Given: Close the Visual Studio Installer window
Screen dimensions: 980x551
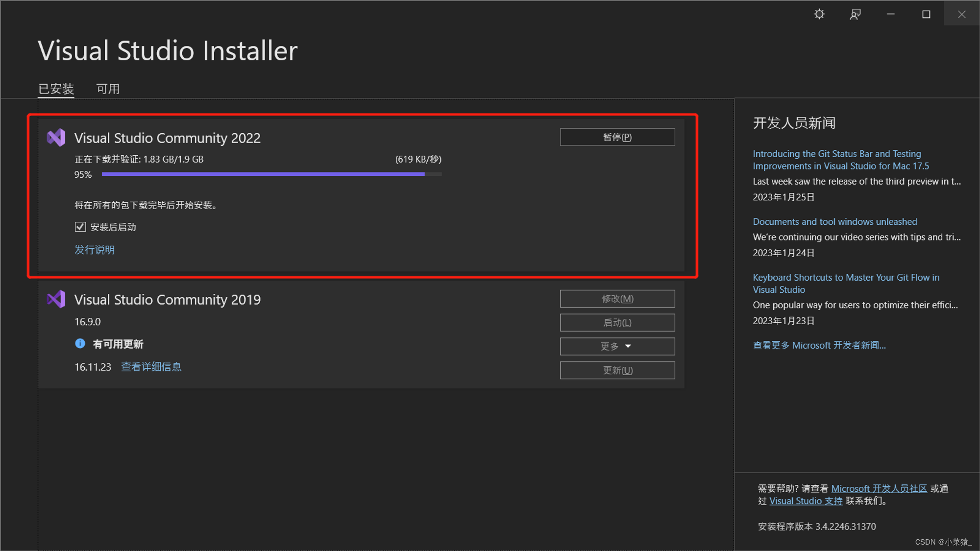Looking at the screenshot, I should click(961, 14).
